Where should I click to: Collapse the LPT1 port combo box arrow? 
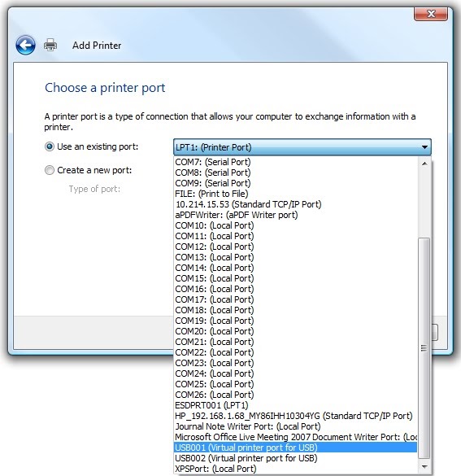coord(424,147)
